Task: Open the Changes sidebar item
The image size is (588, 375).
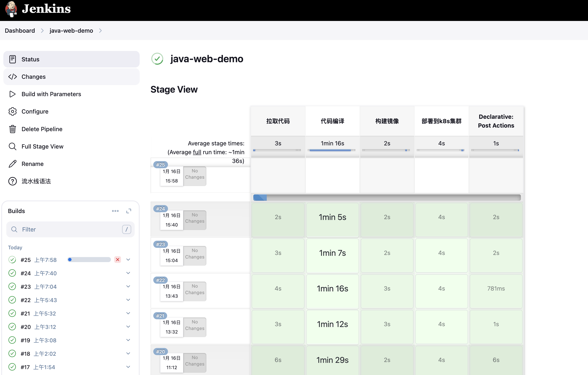Action: tap(34, 77)
